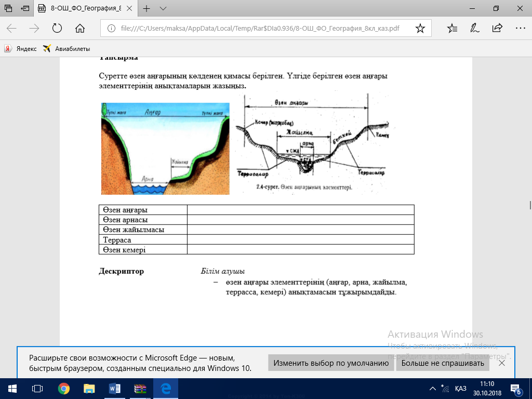The image size is (532, 399).
Task: Select the 'Өзен арнасы' table cell
Action: click(143, 220)
